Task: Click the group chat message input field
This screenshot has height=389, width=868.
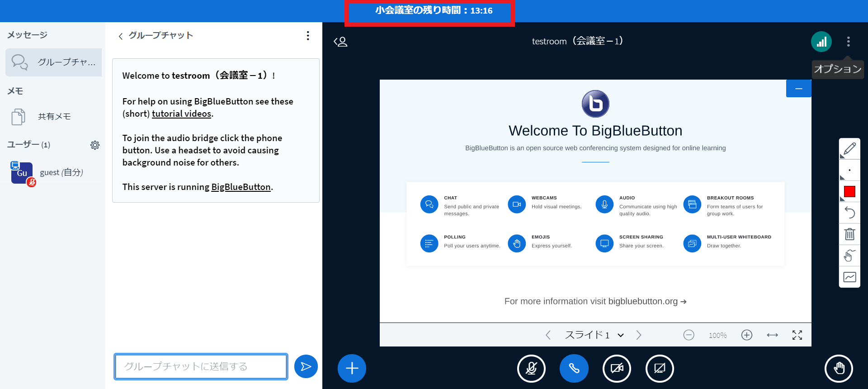Action: pyautogui.click(x=201, y=366)
